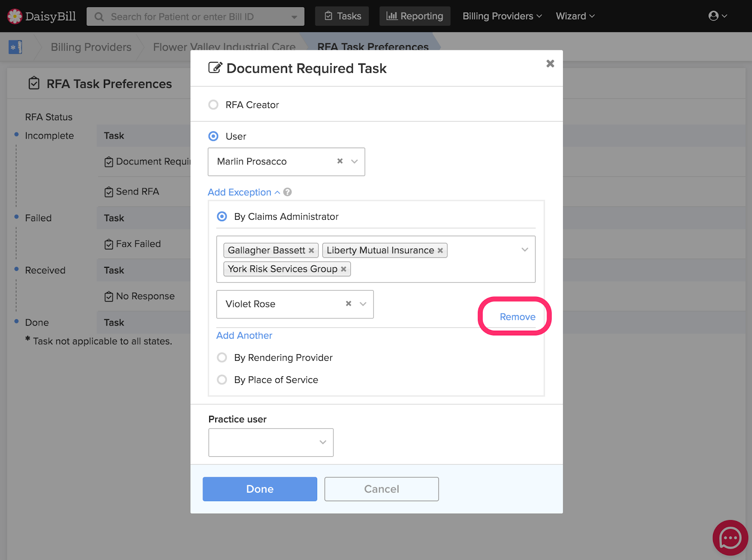The image size is (752, 560).
Task: Click the search magnifier icon
Action: 99,17
